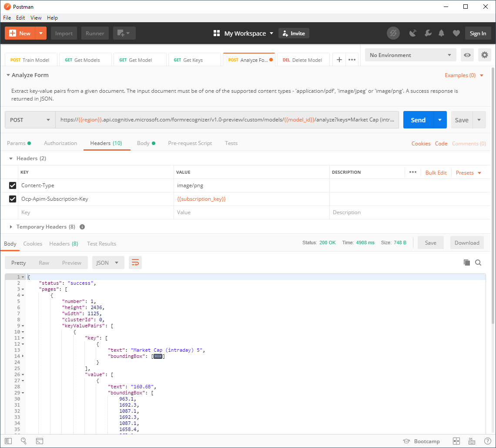Select the Preview response view
Viewport: 496px width, 448px height.
(x=72, y=263)
